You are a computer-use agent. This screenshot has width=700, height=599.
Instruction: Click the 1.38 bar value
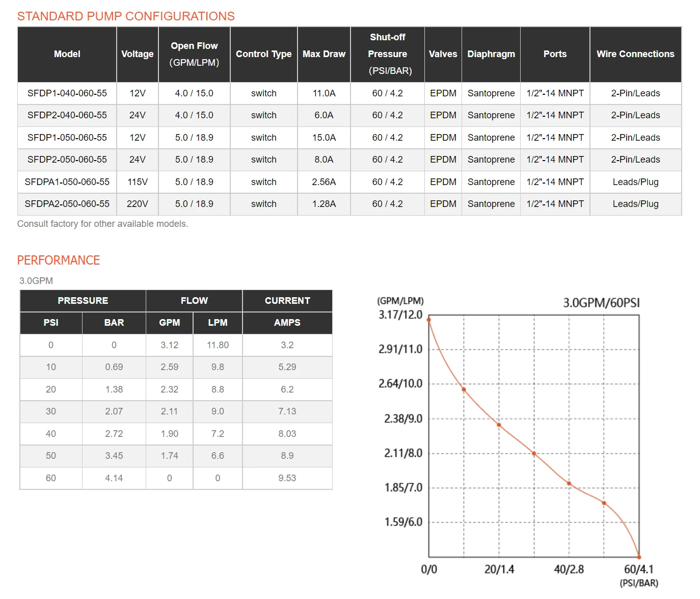click(114, 389)
